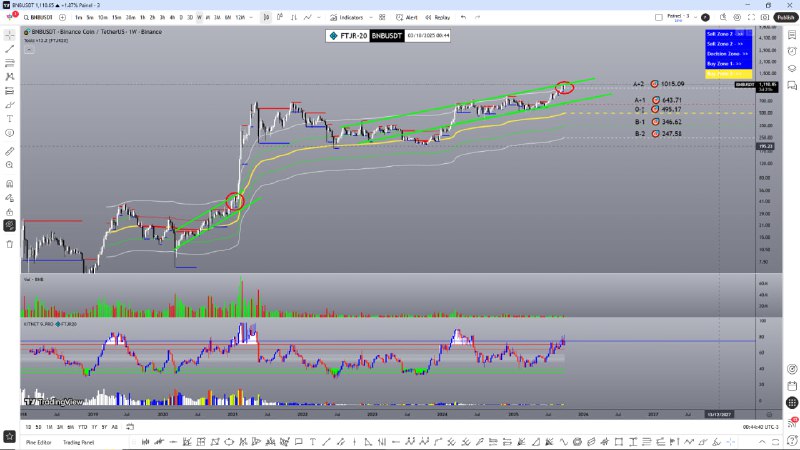Expand the timeframe list dropdown arrow
Image resolution: width=800 pixels, height=450 pixels.
pos(251,17)
